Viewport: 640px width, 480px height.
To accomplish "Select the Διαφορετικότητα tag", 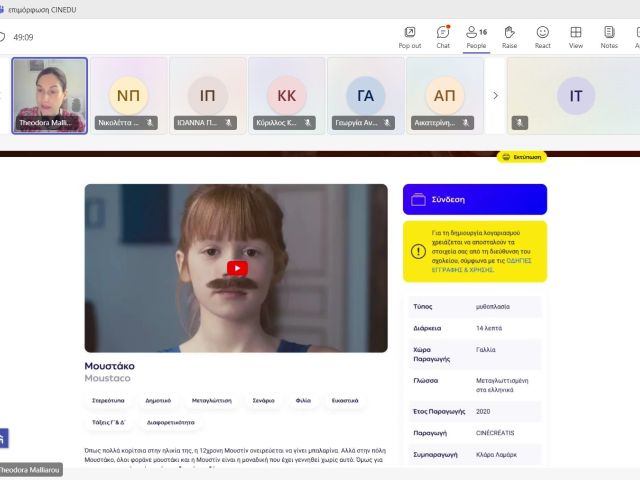I will click(x=171, y=422).
